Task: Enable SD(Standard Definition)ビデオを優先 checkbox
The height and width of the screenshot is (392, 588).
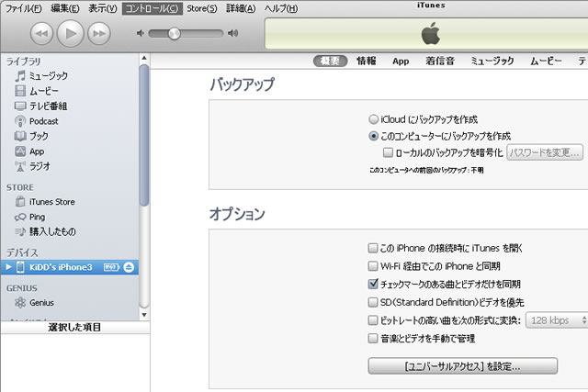Action: point(373,302)
